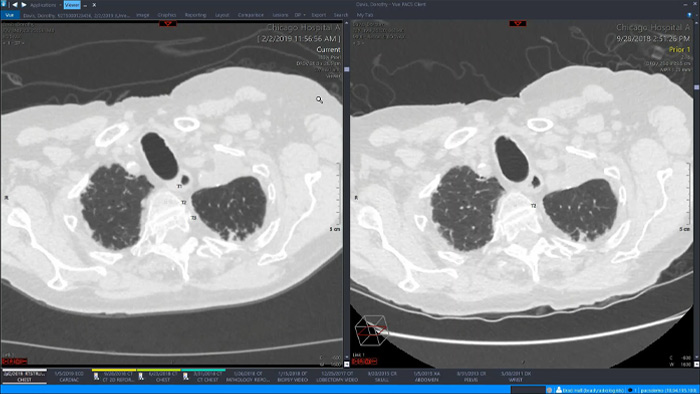This screenshot has width=700, height=394.
Task: Click the 'Current' label in the left viewport
Action: pyautogui.click(x=328, y=50)
